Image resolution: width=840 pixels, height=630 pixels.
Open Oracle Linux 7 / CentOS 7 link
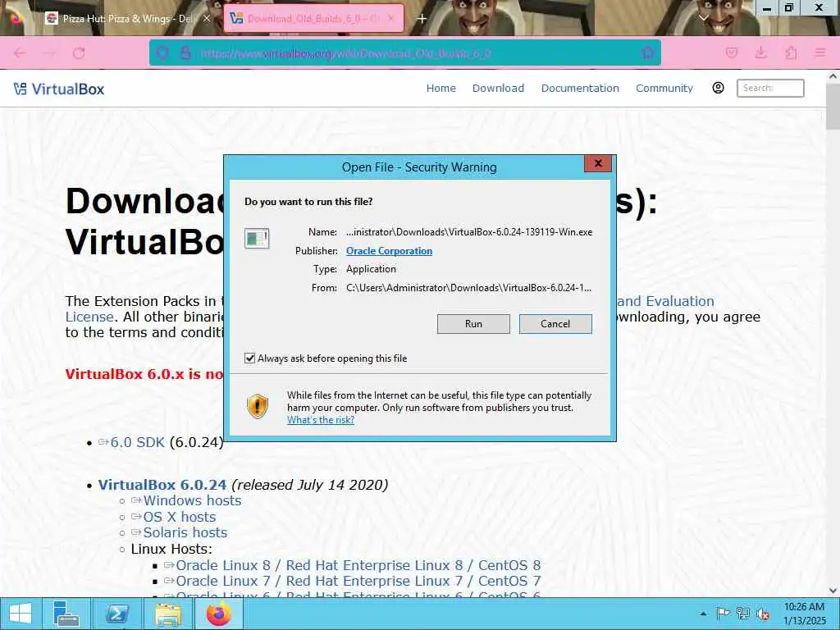pos(358,581)
